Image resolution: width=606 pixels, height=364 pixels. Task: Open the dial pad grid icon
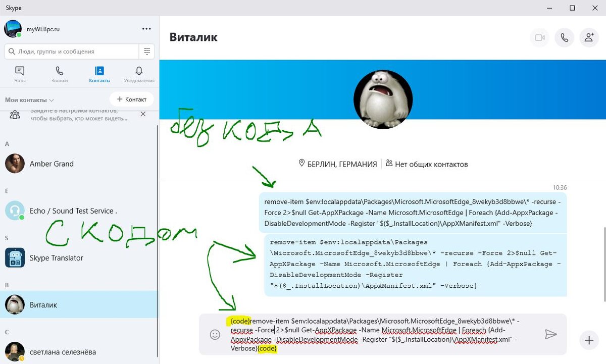[x=147, y=51]
